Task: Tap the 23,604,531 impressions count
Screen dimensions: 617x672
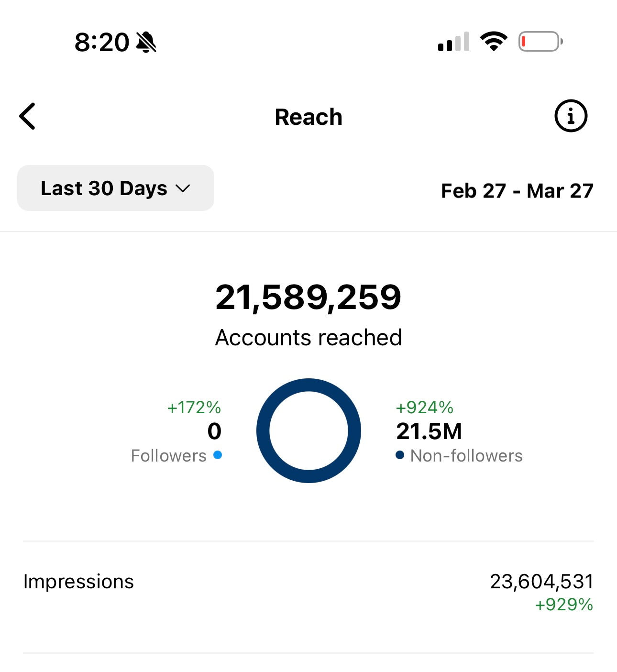Action: (541, 582)
